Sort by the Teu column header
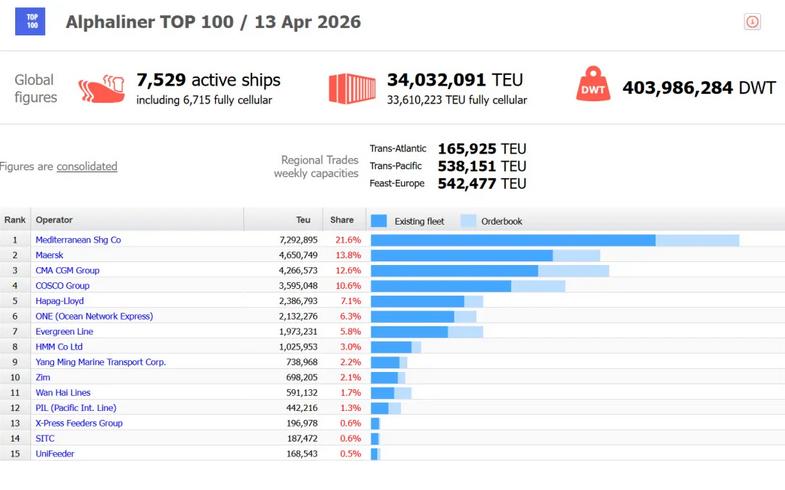The image size is (785, 490). click(x=304, y=220)
